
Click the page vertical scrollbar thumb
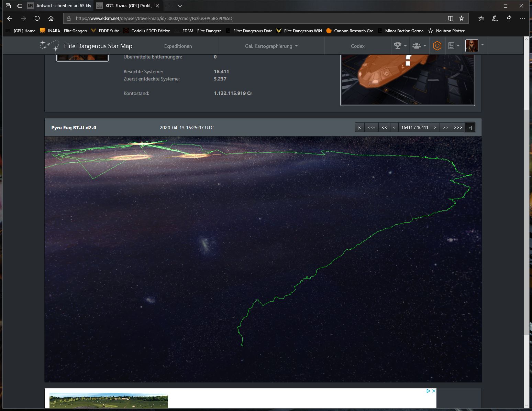(526, 220)
